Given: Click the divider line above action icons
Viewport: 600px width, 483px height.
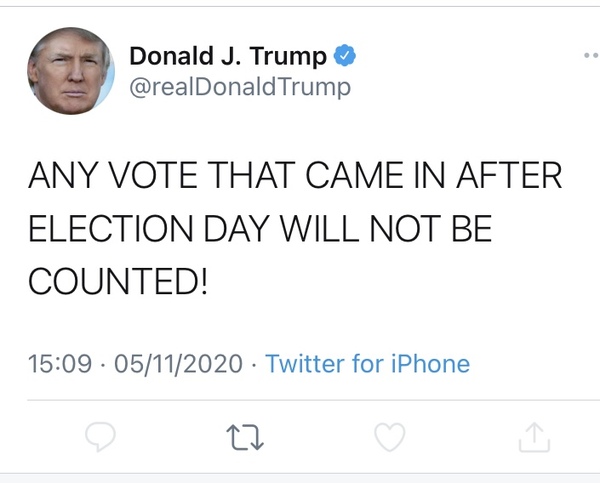Looking at the screenshot, I should point(300,399).
